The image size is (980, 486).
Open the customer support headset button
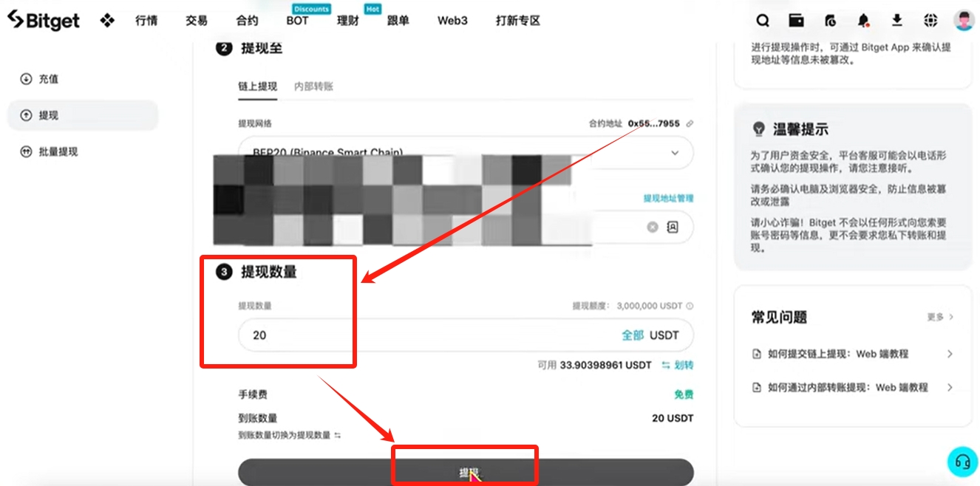click(962, 462)
